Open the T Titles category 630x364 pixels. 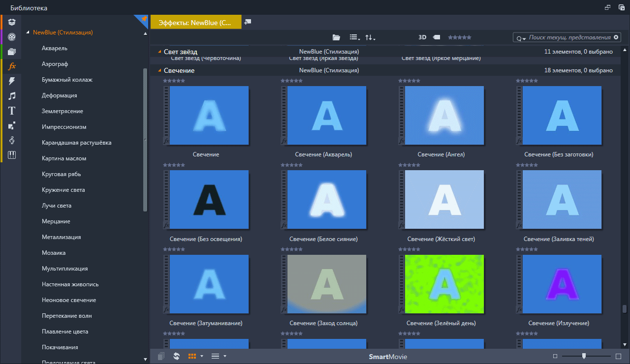12,111
